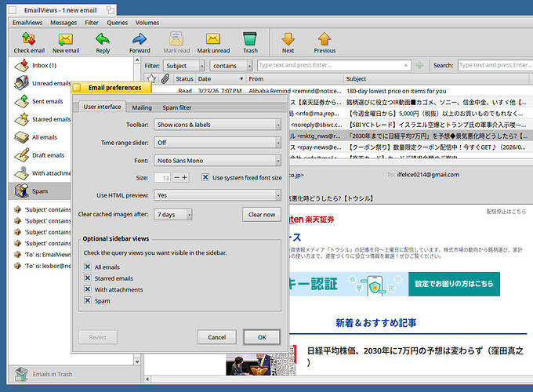Click the green add filter plus icon
The width and height of the screenshot is (533, 392).
pos(420,65)
